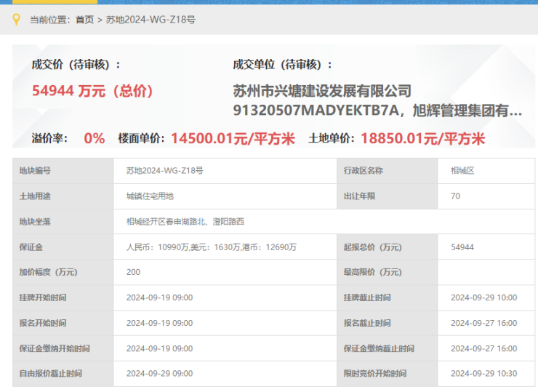Click the 保证金缴纳开始时间 header cell
538x392 pixels.
point(63,348)
